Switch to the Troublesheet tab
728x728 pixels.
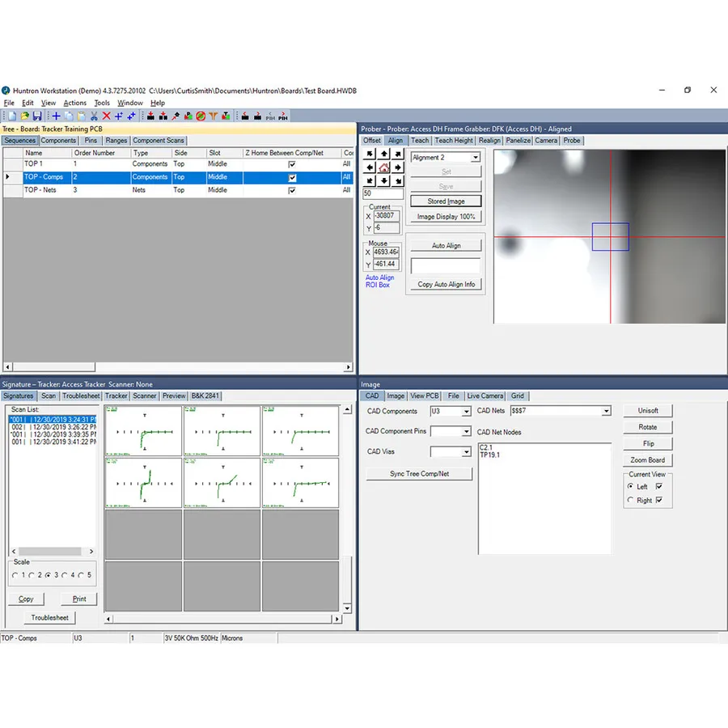[81, 396]
